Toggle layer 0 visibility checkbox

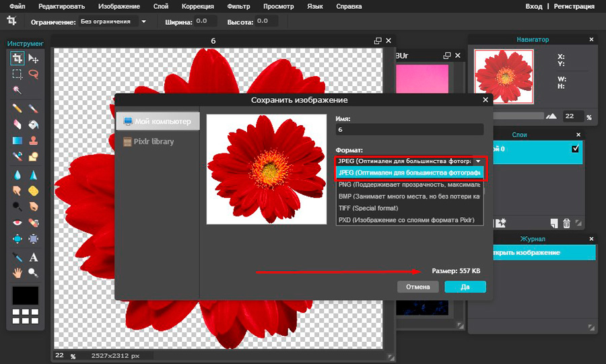coord(575,149)
